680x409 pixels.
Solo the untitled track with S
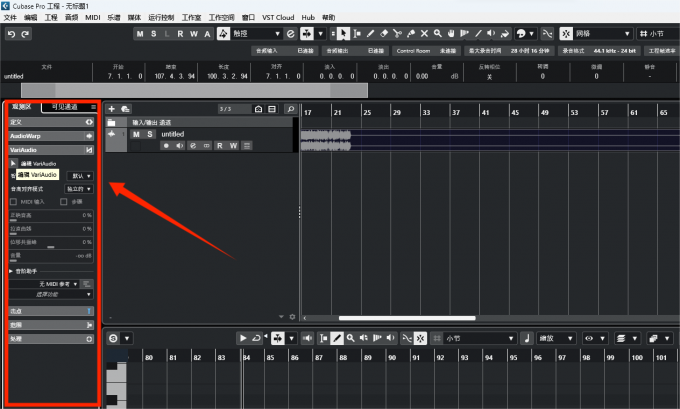tap(150, 134)
